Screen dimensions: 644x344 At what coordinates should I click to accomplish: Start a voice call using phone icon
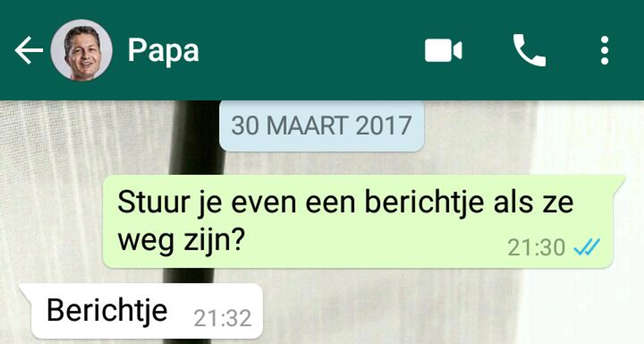[x=529, y=50]
